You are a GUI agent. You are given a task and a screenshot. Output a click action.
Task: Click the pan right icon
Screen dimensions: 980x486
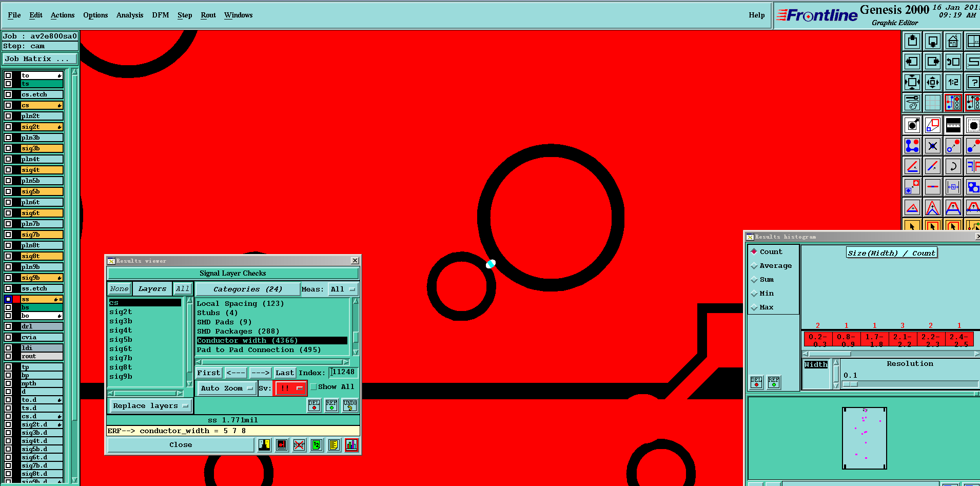(932, 62)
